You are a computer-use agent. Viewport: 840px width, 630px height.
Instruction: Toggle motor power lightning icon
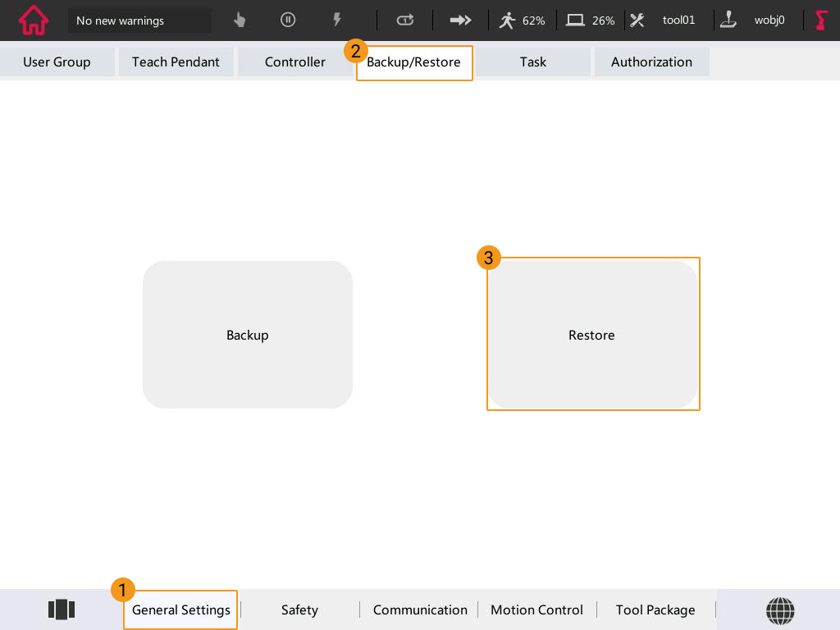click(x=336, y=21)
